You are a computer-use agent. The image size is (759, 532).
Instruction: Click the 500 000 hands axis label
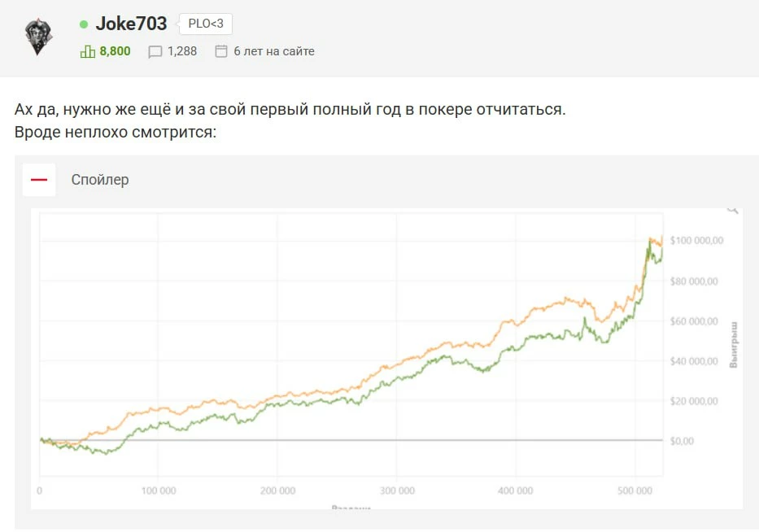coord(635,491)
